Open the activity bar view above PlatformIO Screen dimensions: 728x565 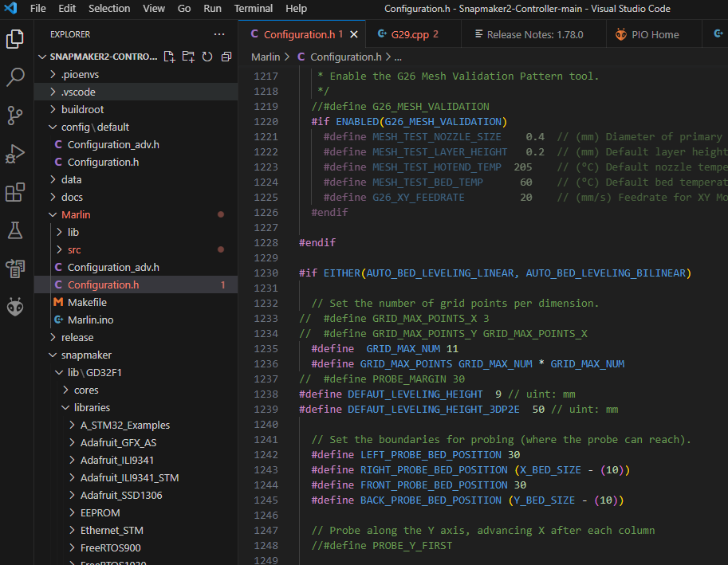[15, 269]
